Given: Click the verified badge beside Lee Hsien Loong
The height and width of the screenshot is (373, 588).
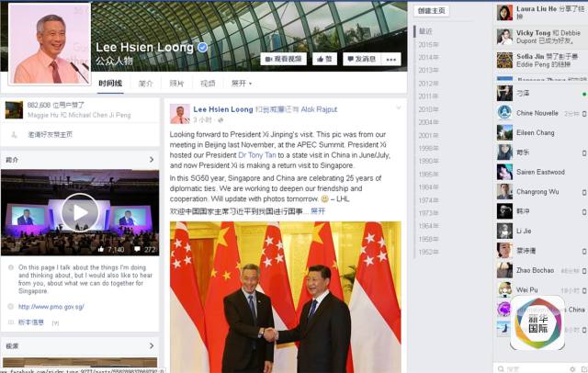Looking at the screenshot, I should 202,47.
